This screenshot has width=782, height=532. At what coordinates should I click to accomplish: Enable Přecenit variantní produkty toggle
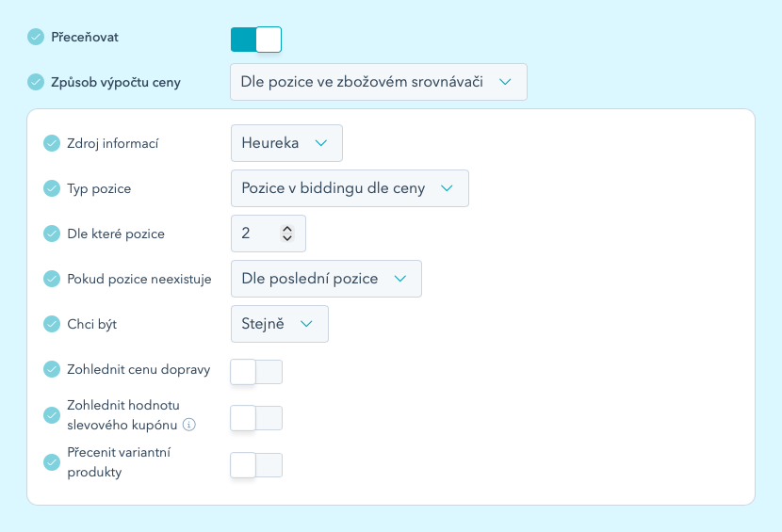pos(256,465)
